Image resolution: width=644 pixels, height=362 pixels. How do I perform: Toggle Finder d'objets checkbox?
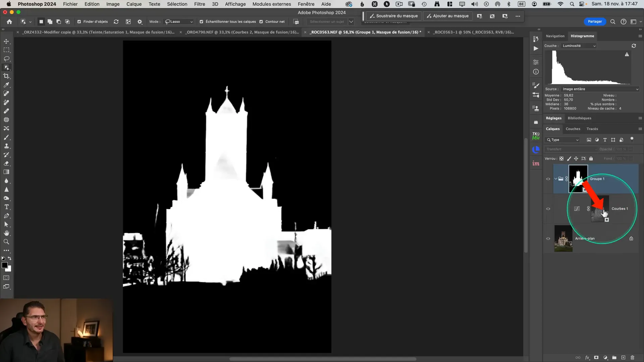pyautogui.click(x=79, y=21)
